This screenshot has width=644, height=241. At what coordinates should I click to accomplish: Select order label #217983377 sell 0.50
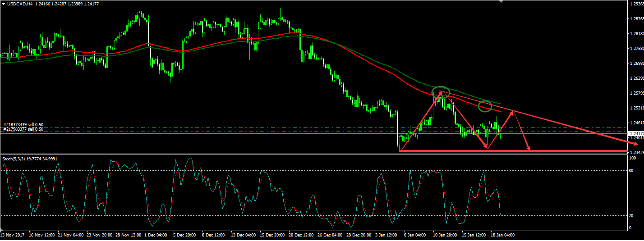23,129
